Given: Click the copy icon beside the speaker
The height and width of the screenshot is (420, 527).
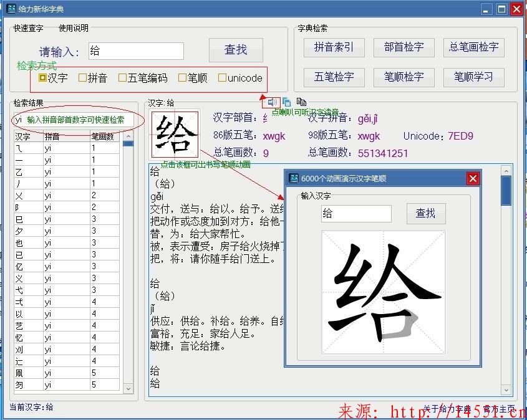Looking at the screenshot, I should [x=287, y=102].
